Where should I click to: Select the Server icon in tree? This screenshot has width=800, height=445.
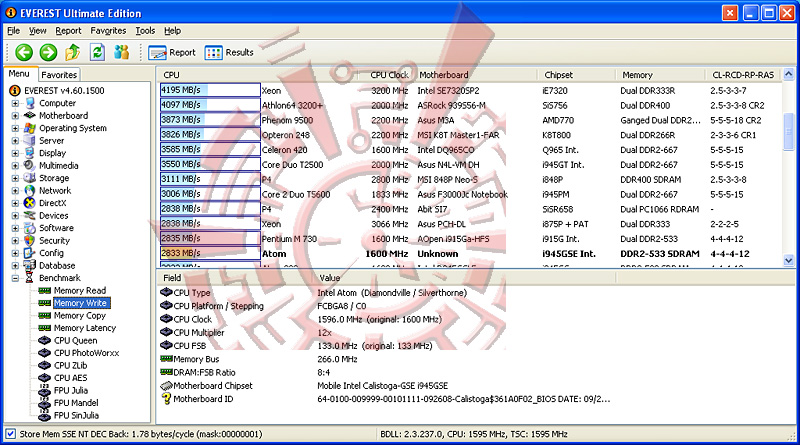click(30, 140)
